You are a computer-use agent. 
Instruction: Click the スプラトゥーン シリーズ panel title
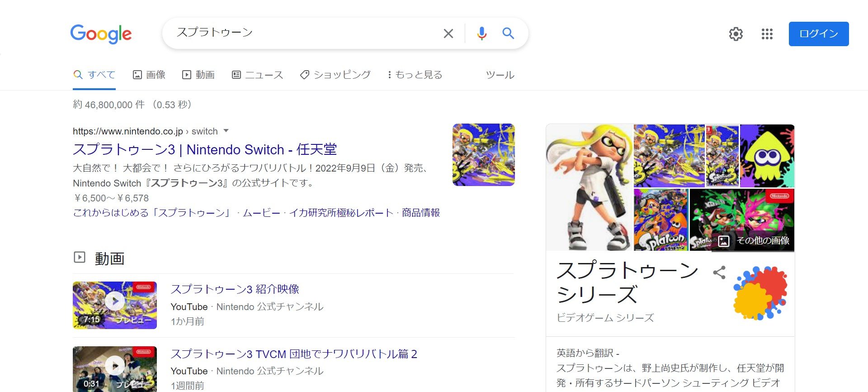coord(627,282)
